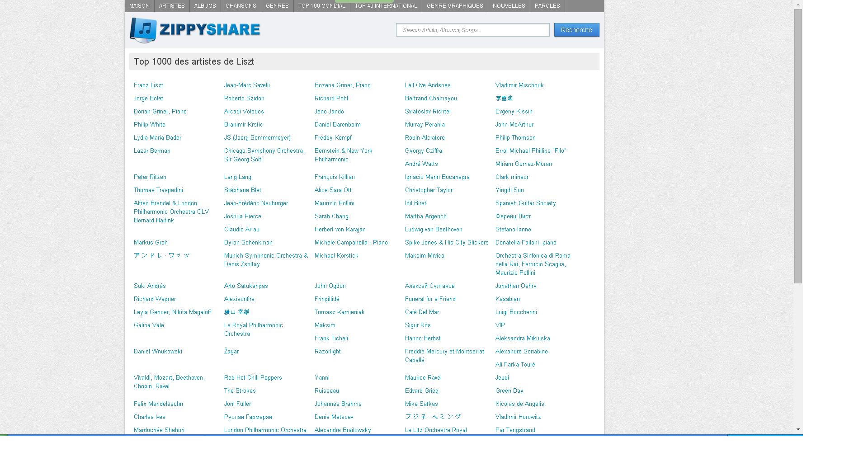Image resolution: width=868 pixels, height=475 pixels.
Task: Open the Vladimir Horowitz link
Action: point(518,417)
